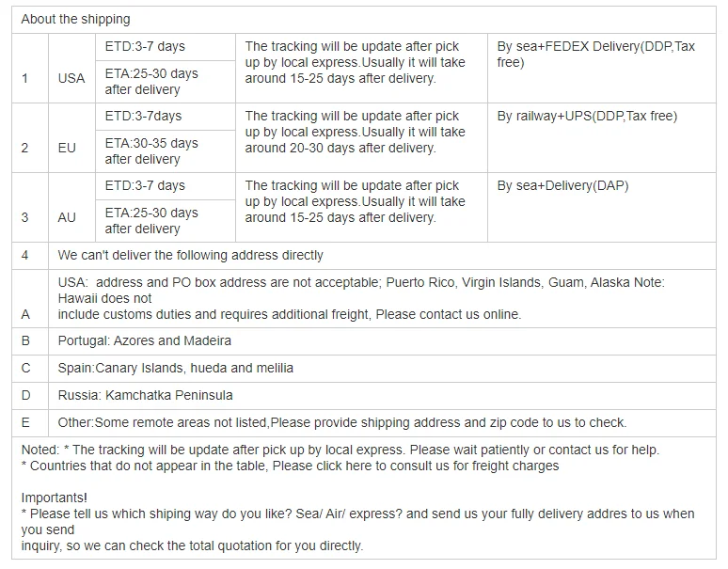Select the By sea+Delivery(DAP) cell
The height and width of the screenshot is (569, 728).
pyautogui.click(x=562, y=185)
